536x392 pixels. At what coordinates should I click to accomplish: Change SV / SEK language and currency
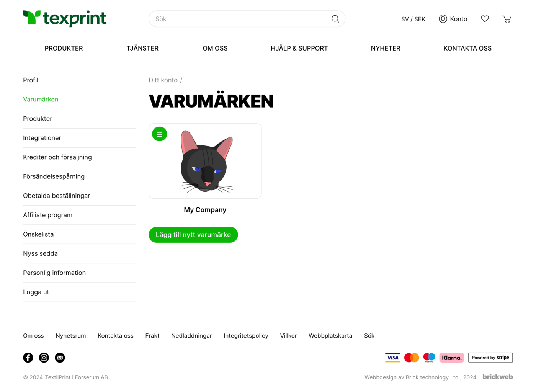click(x=413, y=19)
